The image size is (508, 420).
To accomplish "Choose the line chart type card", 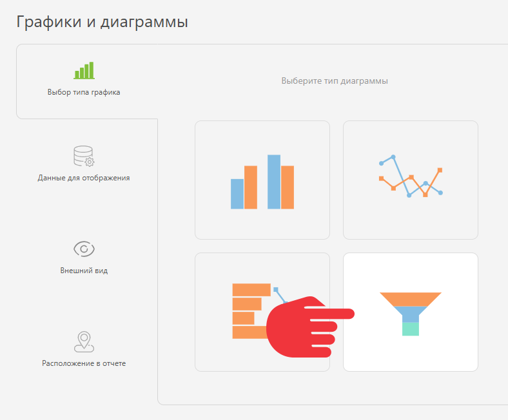I will pos(411,180).
